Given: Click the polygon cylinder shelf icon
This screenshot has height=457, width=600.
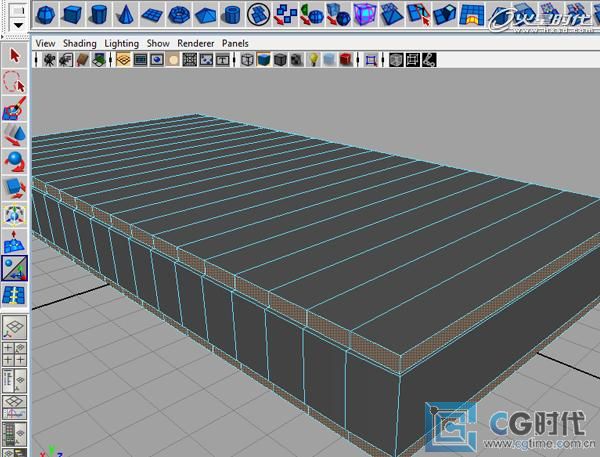Looking at the screenshot, I should tap(99, 15).
